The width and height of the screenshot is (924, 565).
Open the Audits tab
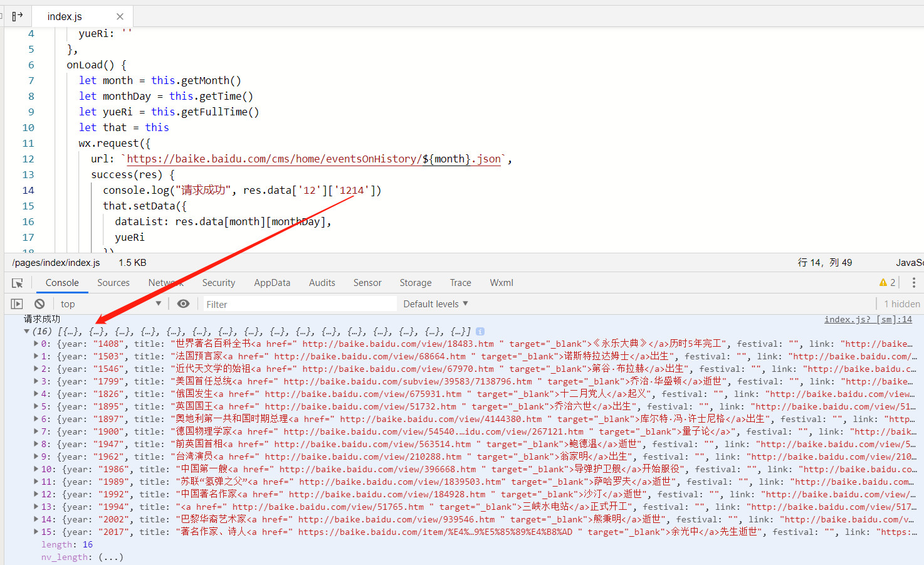coord(322,283)
